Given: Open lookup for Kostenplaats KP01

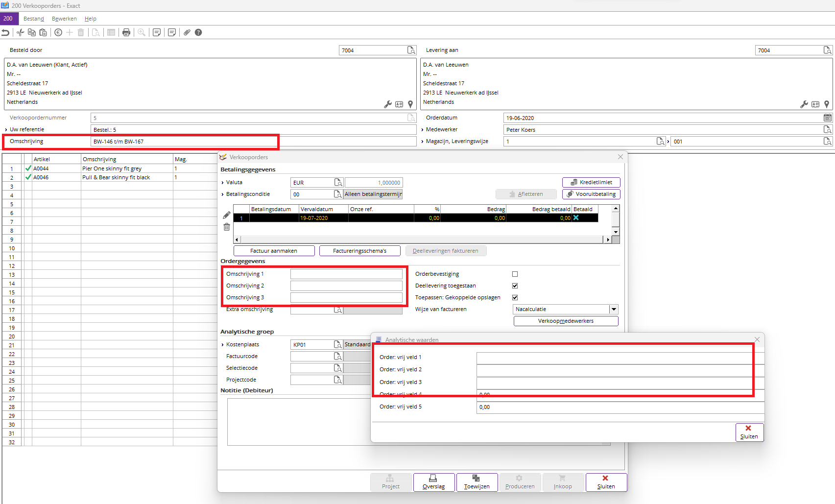Looking at the screenshot, I should pyautogui.click(x=338, y=345).
